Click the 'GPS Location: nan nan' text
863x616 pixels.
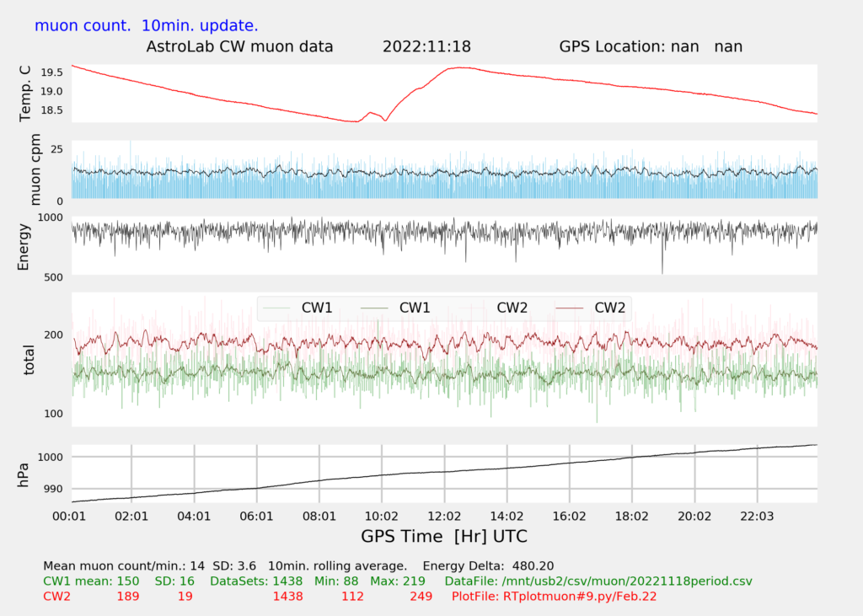coord(651,46)
